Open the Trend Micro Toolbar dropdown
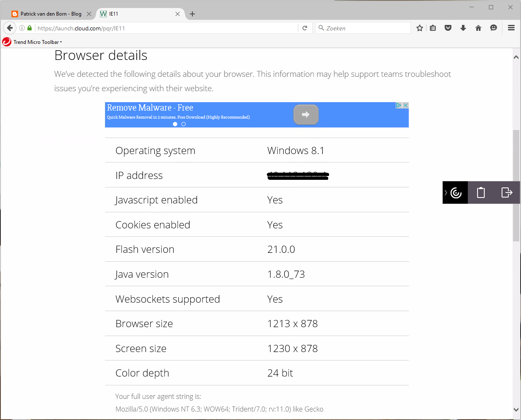Screen dimensions: 521x420 coord(38,42)
